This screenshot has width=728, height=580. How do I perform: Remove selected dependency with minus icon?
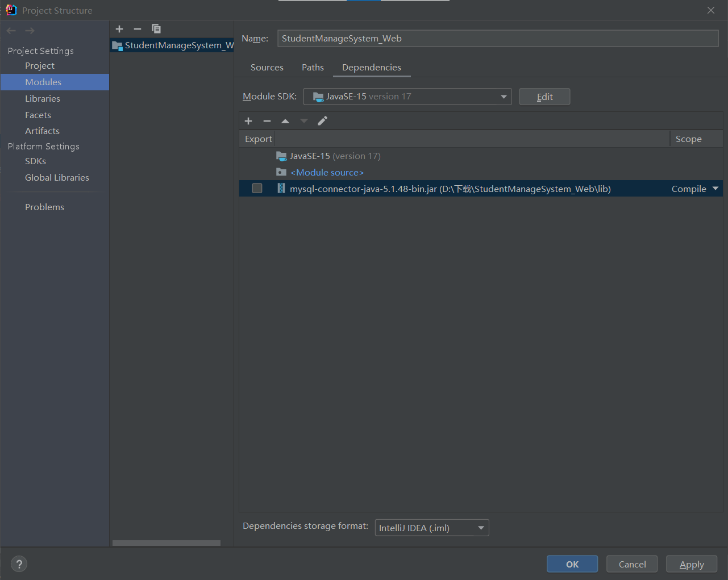click(x=267, y=121)
